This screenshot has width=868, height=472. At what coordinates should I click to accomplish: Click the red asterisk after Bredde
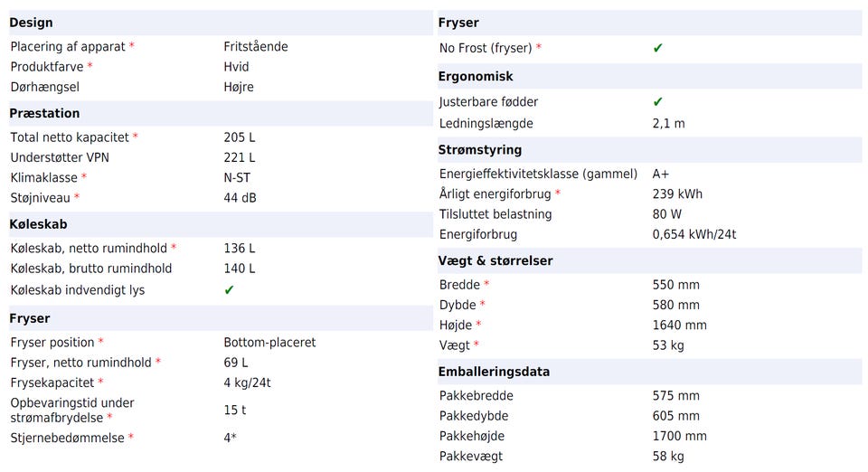tap(486, 285)
